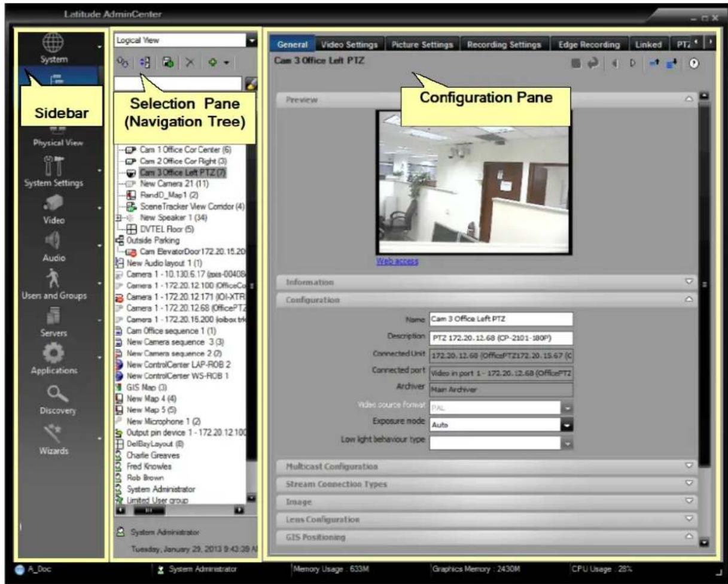728x584 pixels.
Task: Clear the tree search filter with the eraser icon
Action: [x=251, y=84]
